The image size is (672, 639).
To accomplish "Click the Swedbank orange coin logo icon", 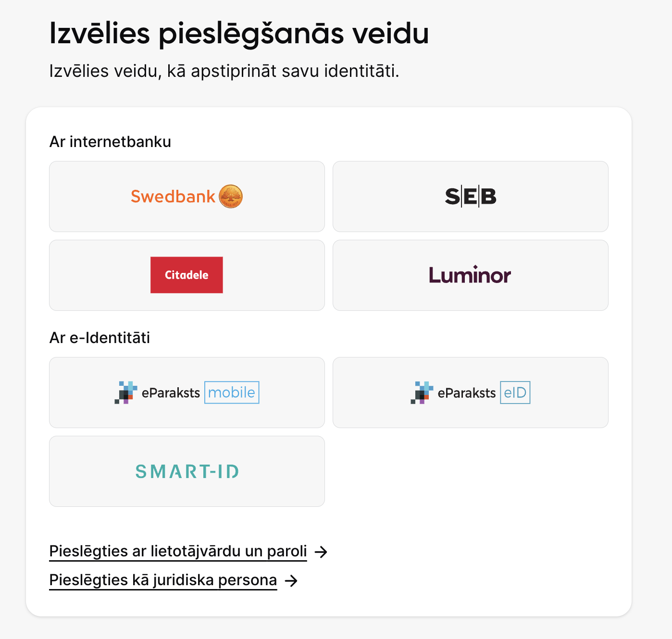I will (x=231, y=197).
